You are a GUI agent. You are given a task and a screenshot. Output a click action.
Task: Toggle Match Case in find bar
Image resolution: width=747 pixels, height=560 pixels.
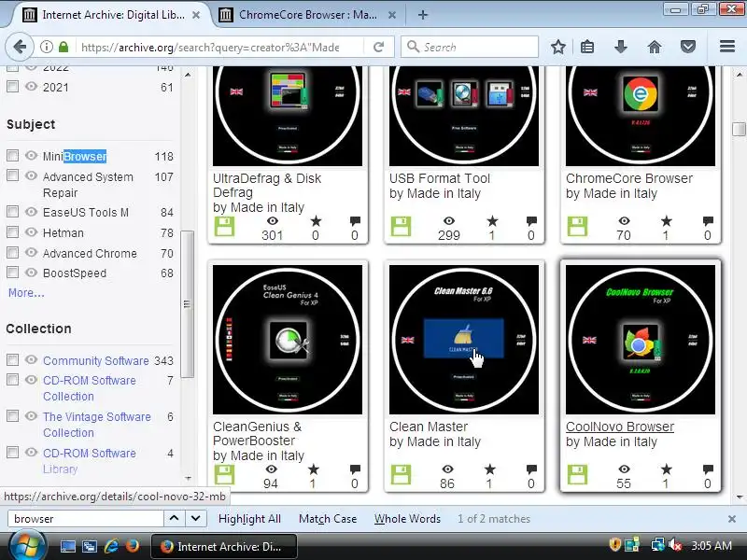point(328,519)
